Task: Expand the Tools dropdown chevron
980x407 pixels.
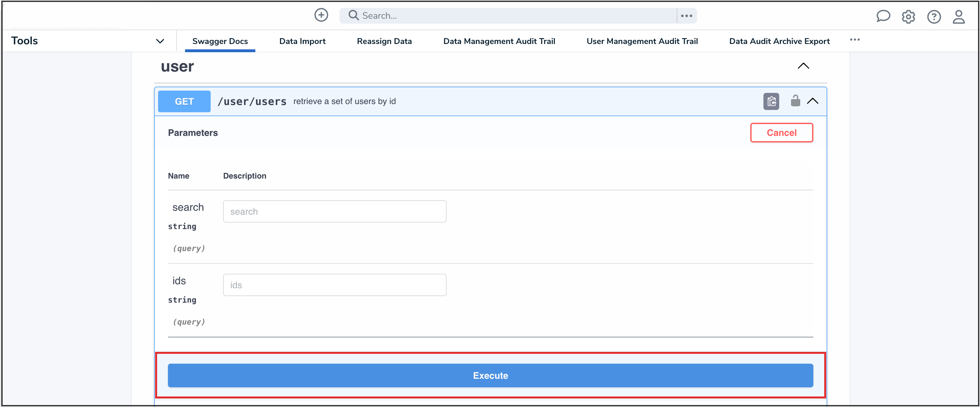Action: [160, 41]
